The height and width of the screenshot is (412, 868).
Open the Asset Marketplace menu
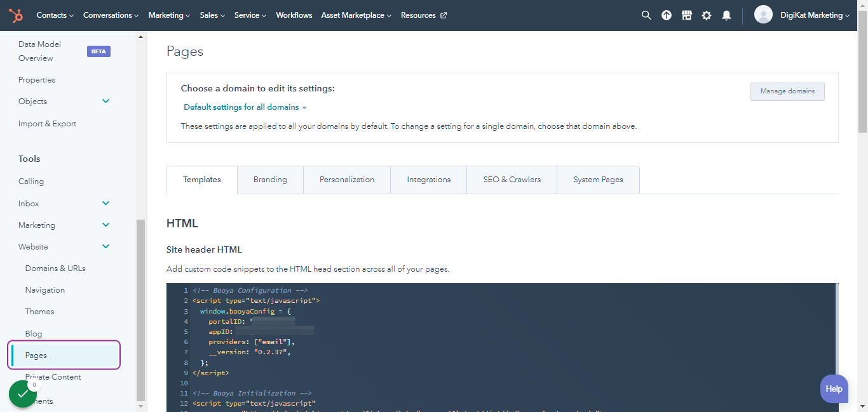coord(356,15)
